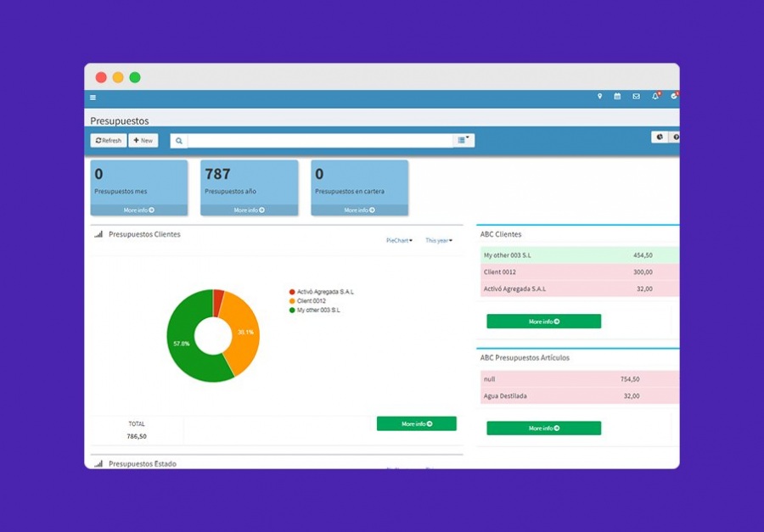Click the yellow minimize window button
Screen dimensions: 764x532
click(x=118, y=77)
